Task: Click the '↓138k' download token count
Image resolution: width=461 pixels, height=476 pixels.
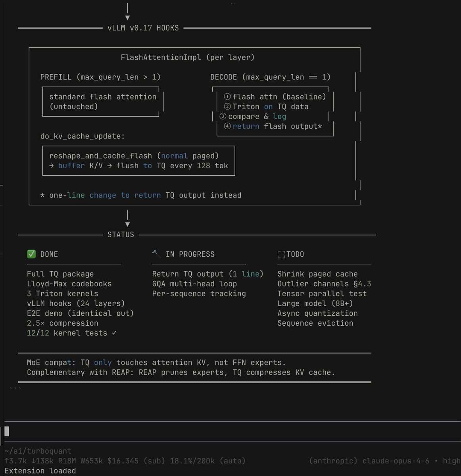Action: tap(42, 461)
